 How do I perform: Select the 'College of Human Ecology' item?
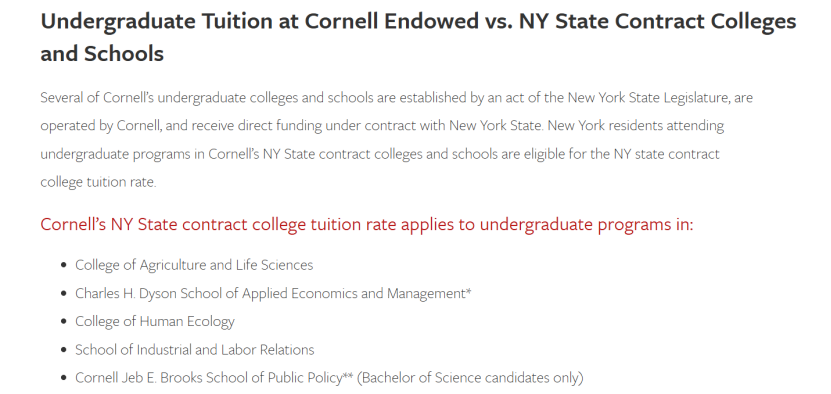(155, 321)
